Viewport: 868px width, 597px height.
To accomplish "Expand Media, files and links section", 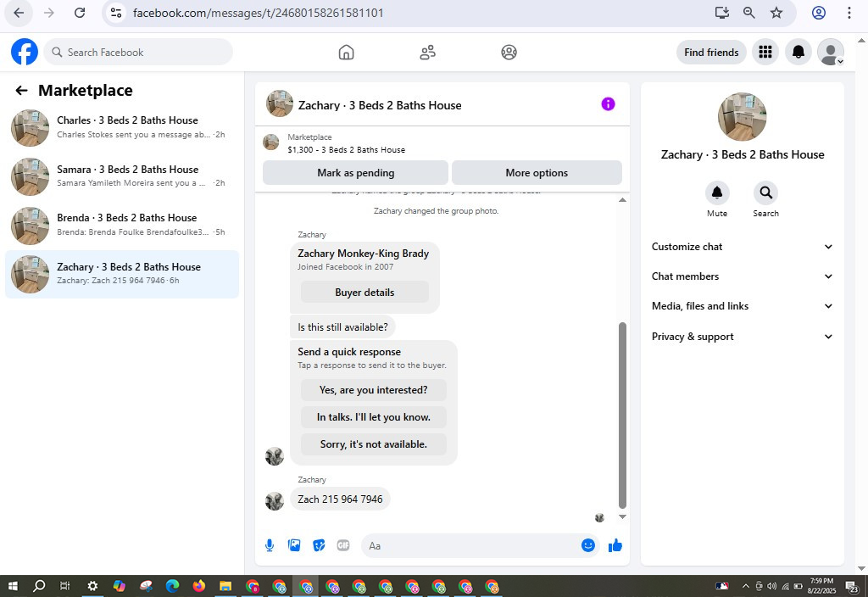I will pyautogui.click(x=742, y=306).
